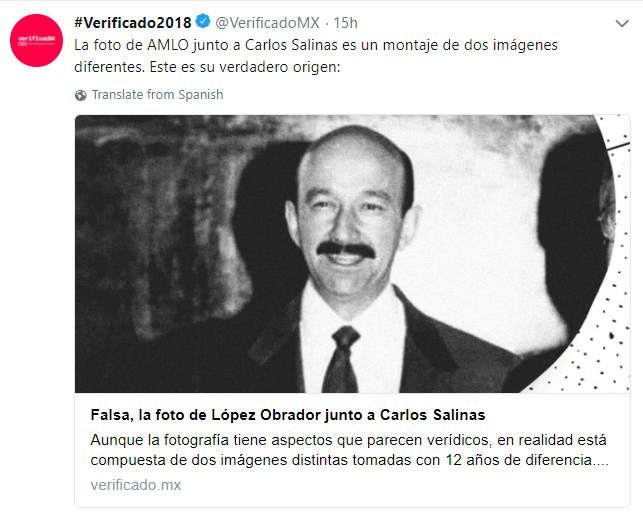Click description line mentioning 12 años de diferencia
643x513 pixels.
point(349,460)
